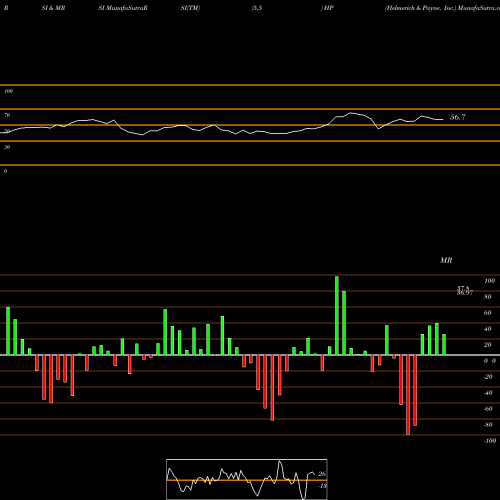Click the -20 label on the MR right axis

point(488,377)
